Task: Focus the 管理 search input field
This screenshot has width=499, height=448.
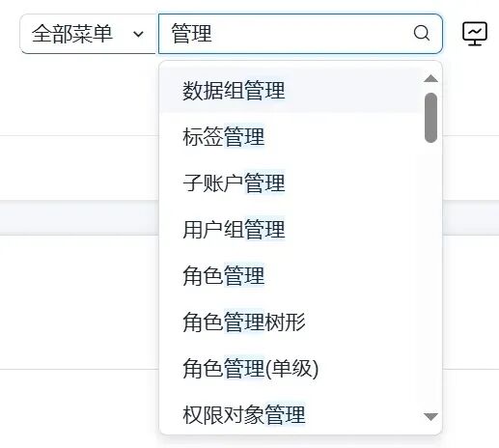Action: coord(300,34)
